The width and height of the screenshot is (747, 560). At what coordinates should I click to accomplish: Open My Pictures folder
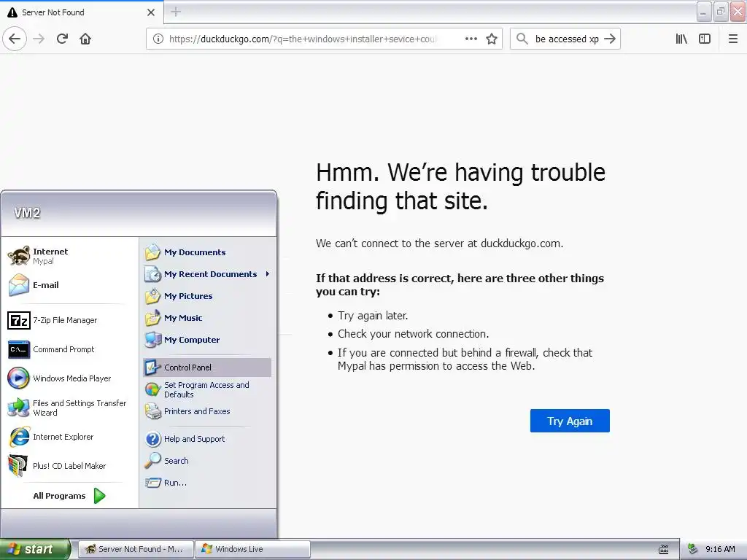click(207, 296)
